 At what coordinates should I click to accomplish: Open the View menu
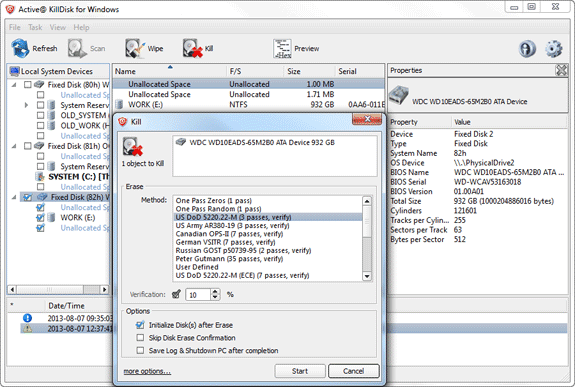58,27
